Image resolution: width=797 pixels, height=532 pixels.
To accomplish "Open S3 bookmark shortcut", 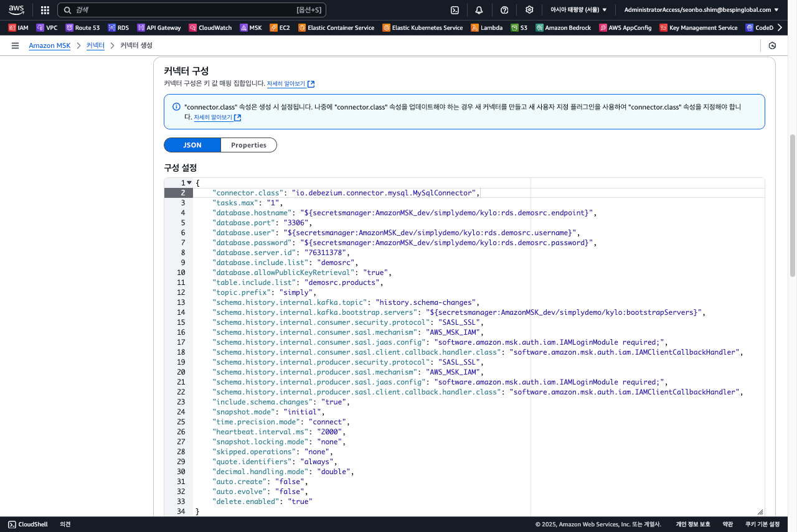I will point(519,27).
